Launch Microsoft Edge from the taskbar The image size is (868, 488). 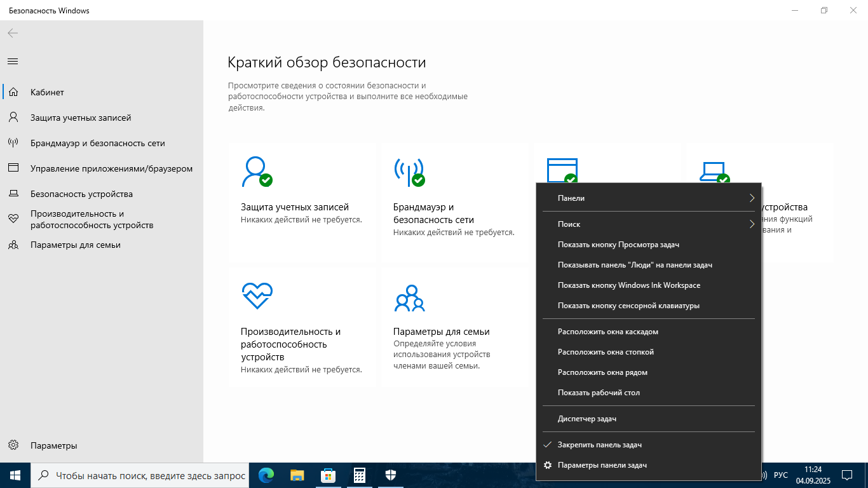266,475
